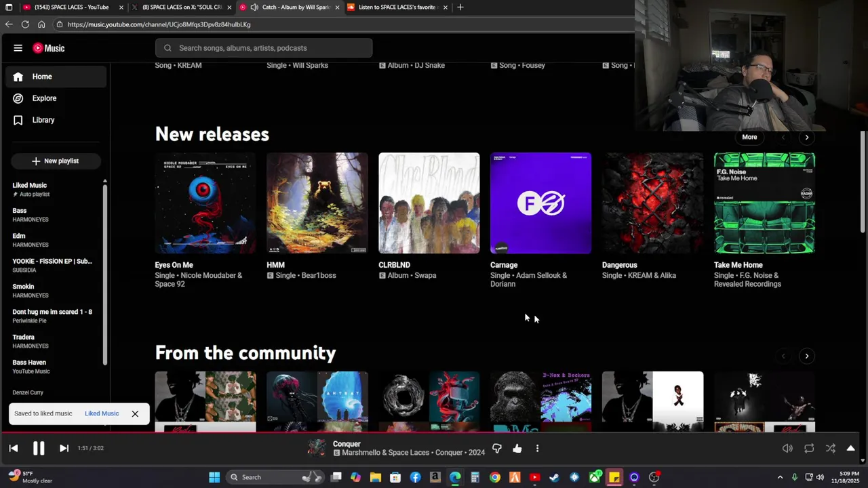Reload the page
The image size is (868, 488).
pyautogui.click(x=25, y=24)
